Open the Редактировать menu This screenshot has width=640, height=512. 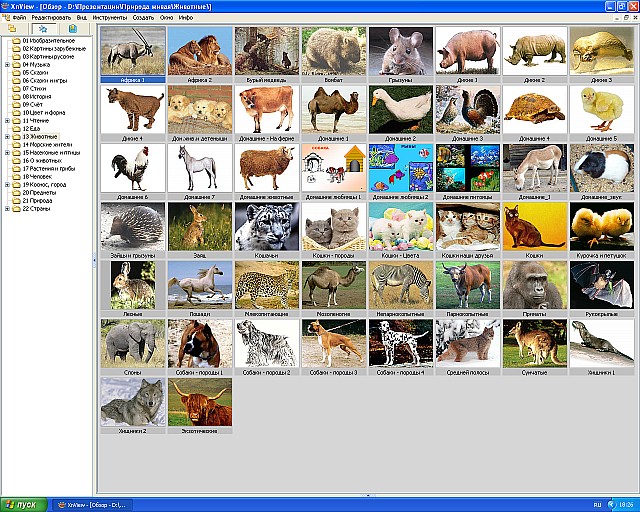[51, 18]
